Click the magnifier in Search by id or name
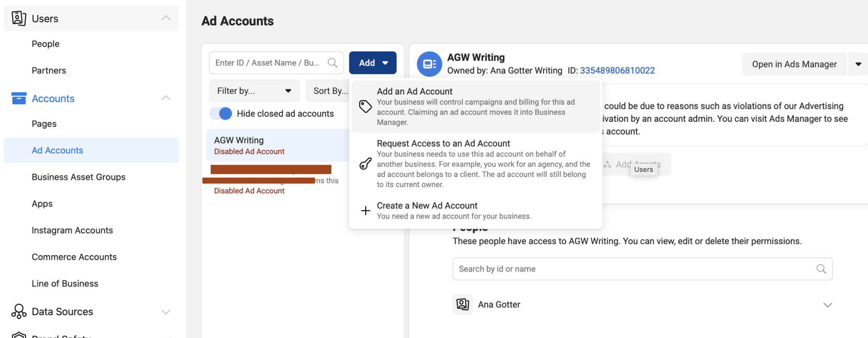 click(x=821, y=269)
